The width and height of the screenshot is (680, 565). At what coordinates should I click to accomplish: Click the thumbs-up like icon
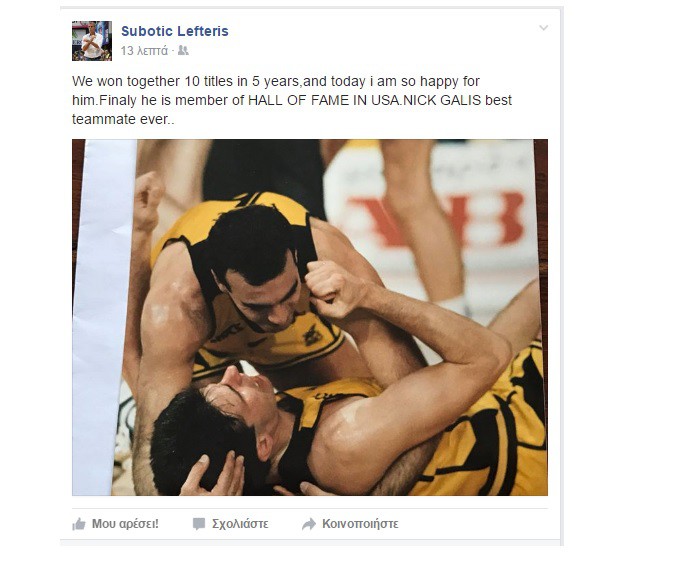[x=79, y=524]
